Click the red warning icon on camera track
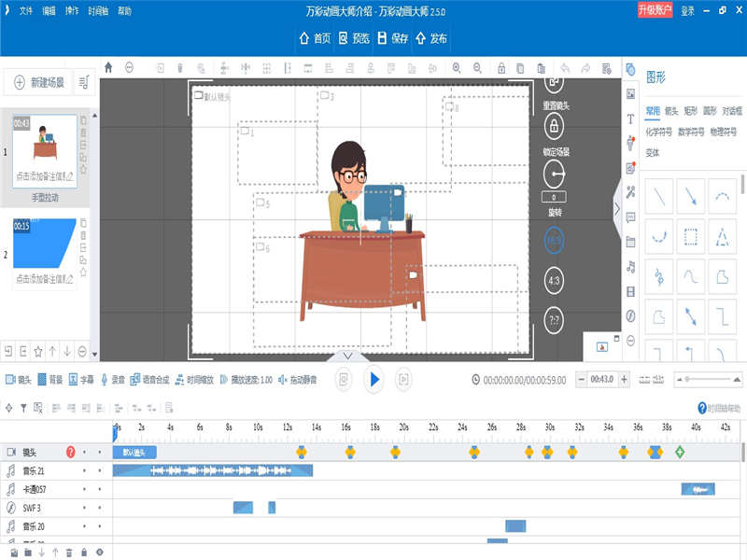747x560 pixels. point(71,452)
